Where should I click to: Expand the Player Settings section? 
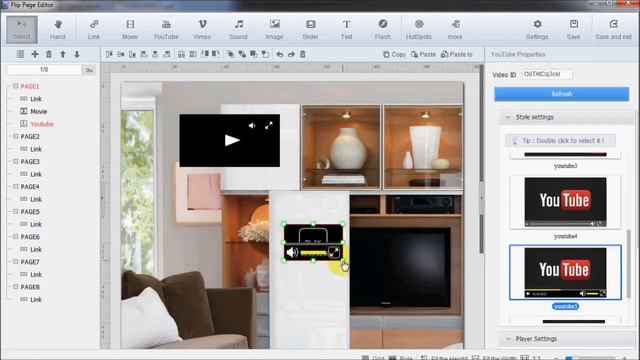point(508,339)
